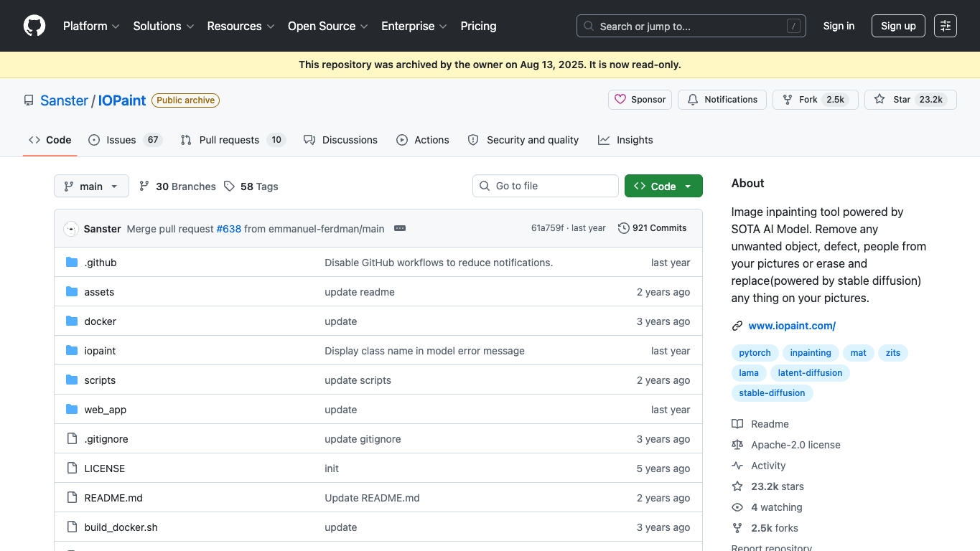Click the Go to file field
The width and height of the screenshot is (980, 551).
(545, 187)
